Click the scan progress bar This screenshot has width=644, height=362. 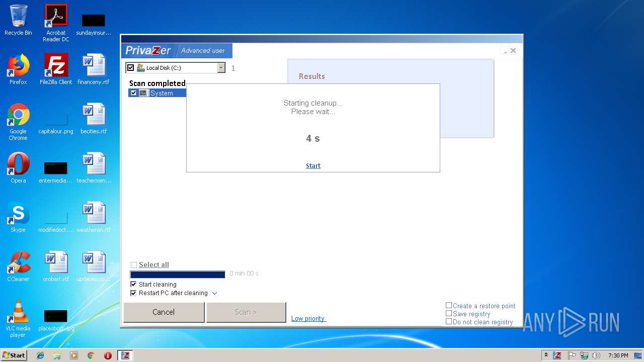click(x=178, y=275)
